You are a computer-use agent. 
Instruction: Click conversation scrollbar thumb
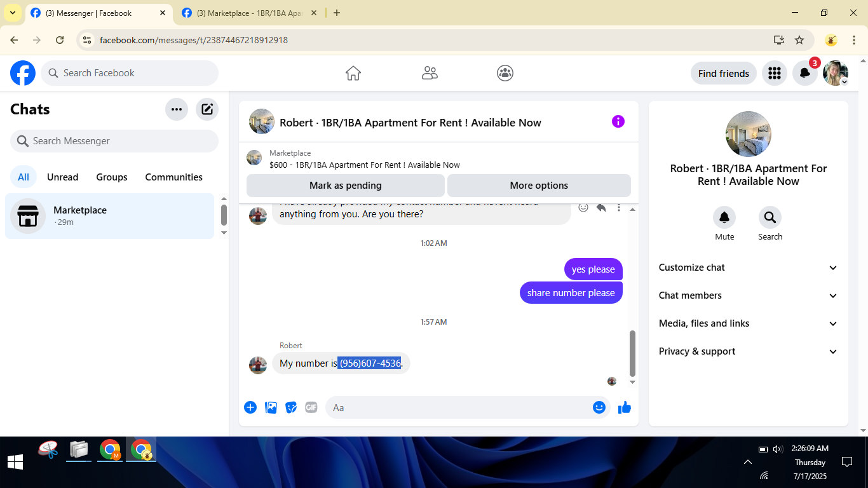[632, 353]
